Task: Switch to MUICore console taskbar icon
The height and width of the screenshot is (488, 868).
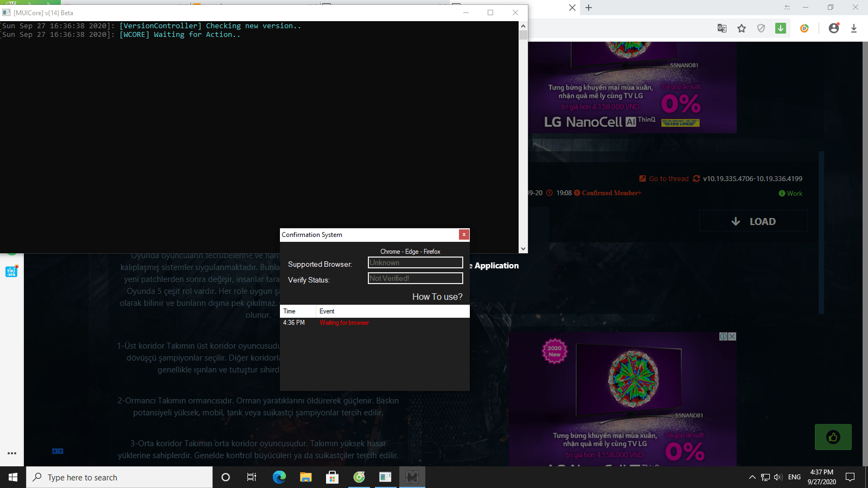Action: pos(385,477)
